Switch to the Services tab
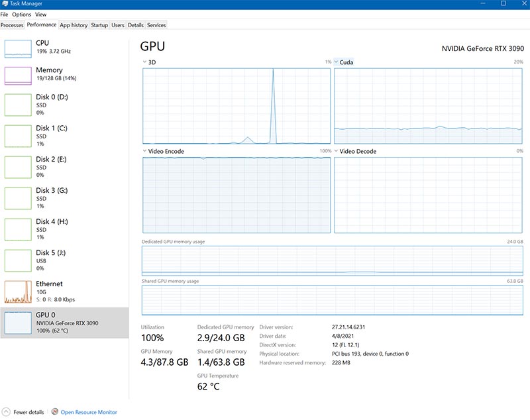The height and width of the screenshot is (420, 530). pos(156,25)
